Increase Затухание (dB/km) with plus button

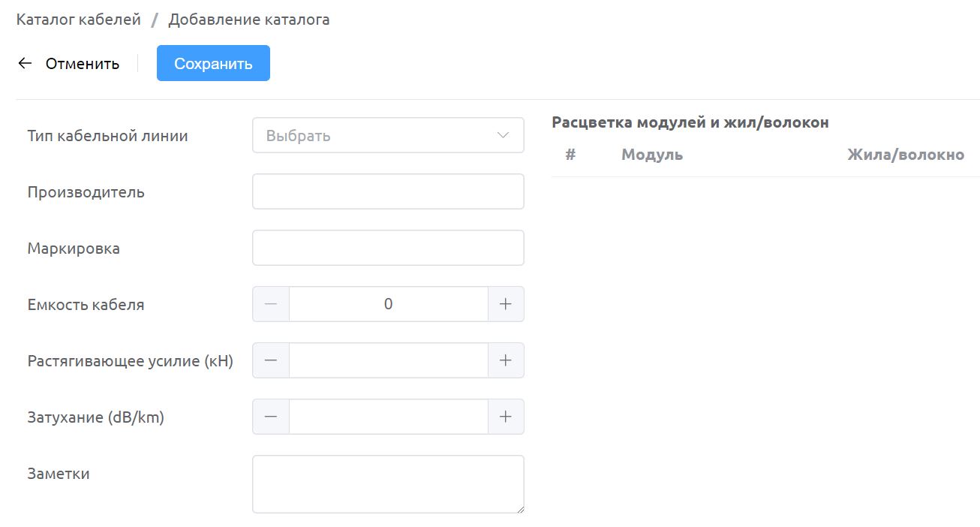506,417
